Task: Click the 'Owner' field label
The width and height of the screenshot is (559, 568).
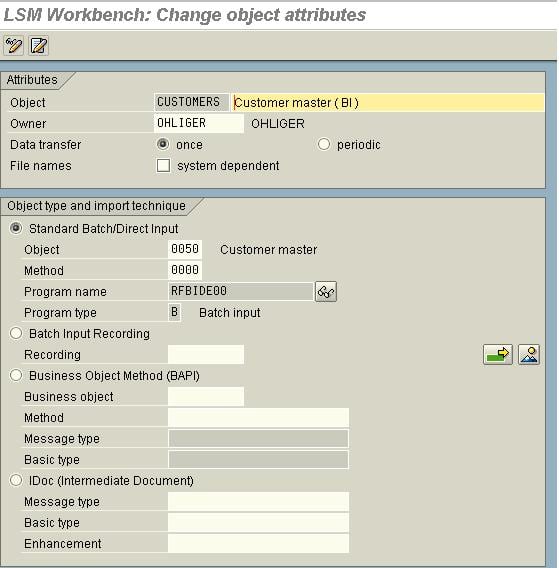Action: point(28,124)
